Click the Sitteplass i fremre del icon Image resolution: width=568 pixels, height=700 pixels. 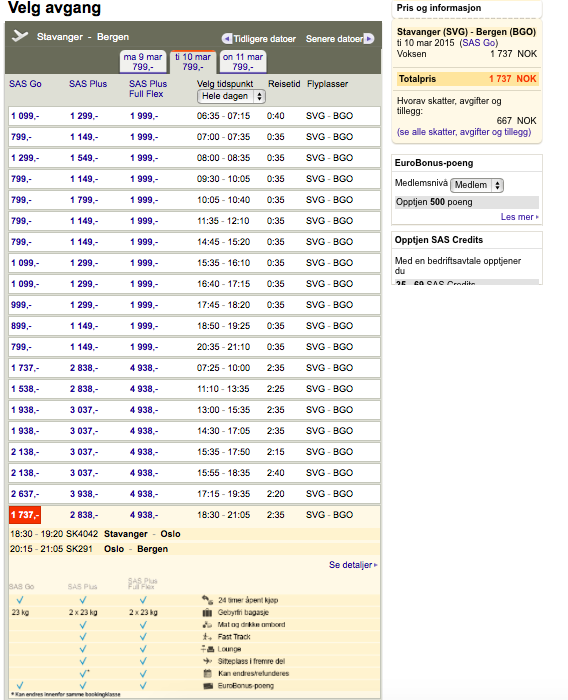click(207, 661)
